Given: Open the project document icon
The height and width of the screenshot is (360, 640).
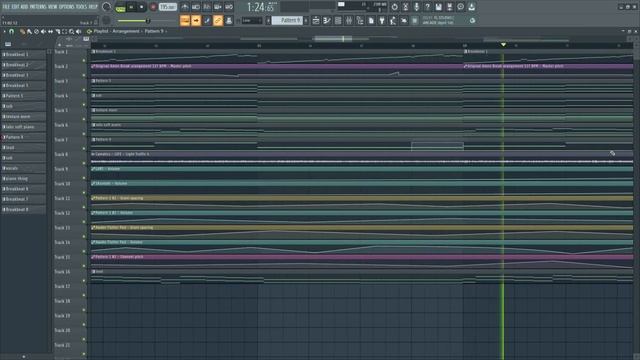Looking at the screenshot, I should coord(371,20).
